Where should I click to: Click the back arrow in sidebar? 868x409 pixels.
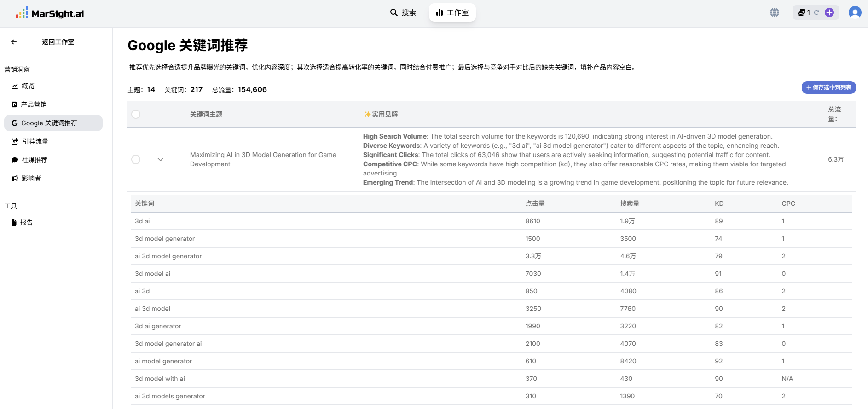(x=14, y=42)
